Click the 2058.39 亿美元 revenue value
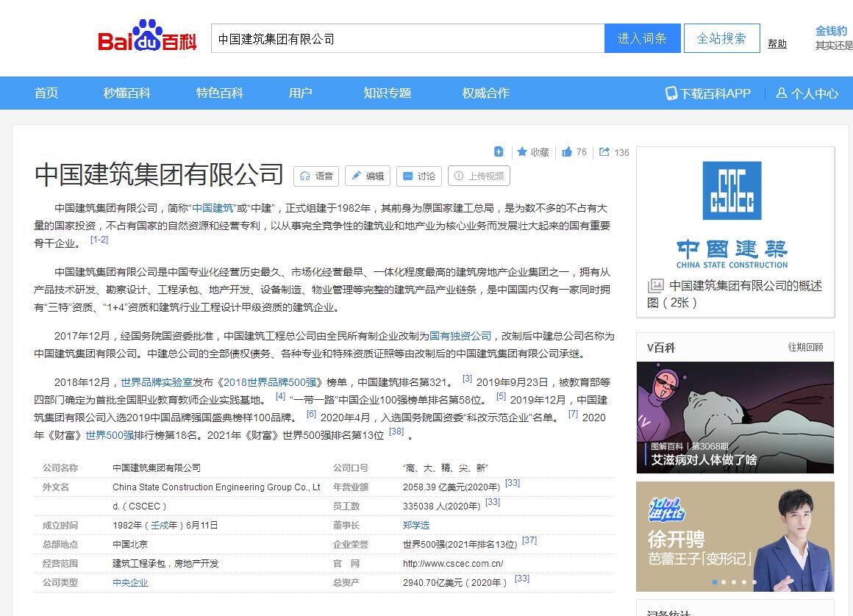 pyautogui.click(x=452, y=487)
